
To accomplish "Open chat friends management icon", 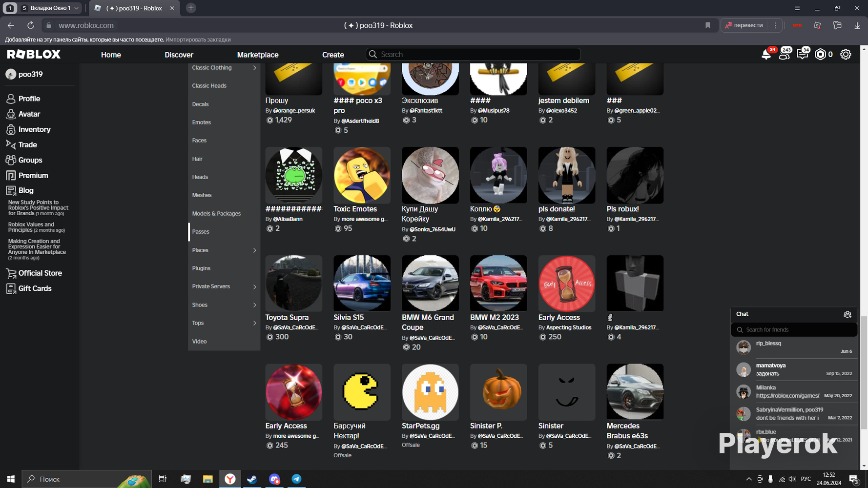I will [x=847, y=314].
